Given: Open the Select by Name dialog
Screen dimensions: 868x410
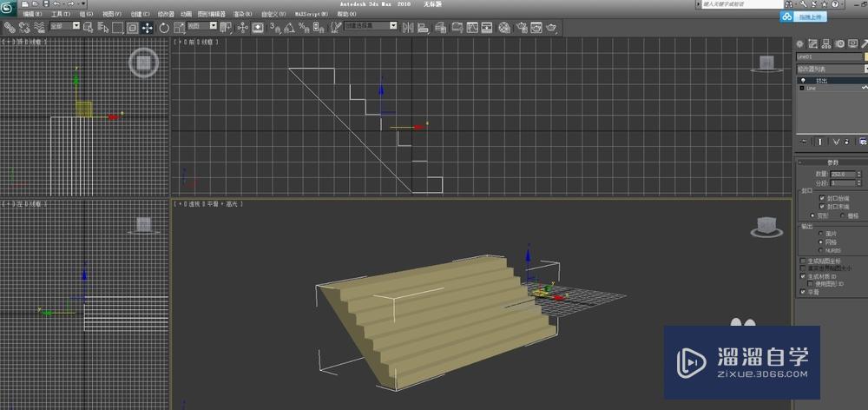Looking at the screenshot, I should point(103,27).
